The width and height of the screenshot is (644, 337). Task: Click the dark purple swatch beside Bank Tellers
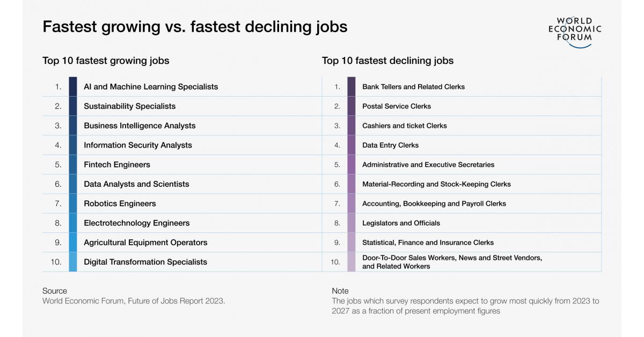(x=352, y=86)
